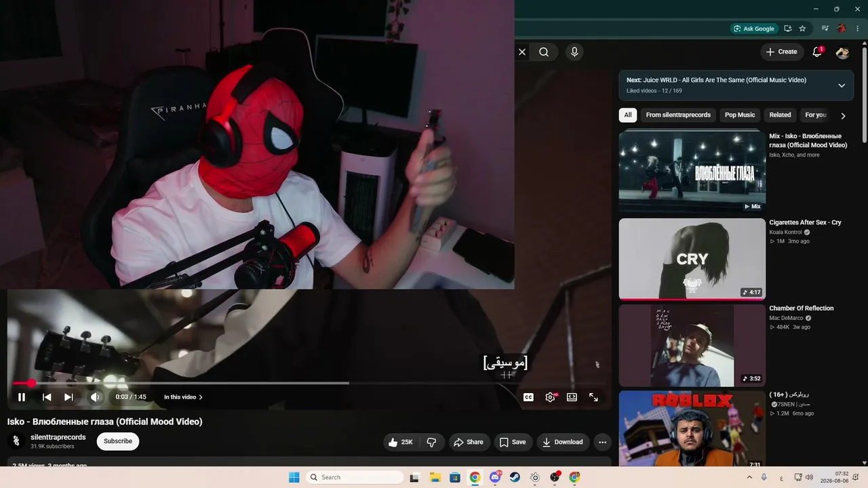Share the Isko video
This screenshot has width=868, height=488.
468,442
